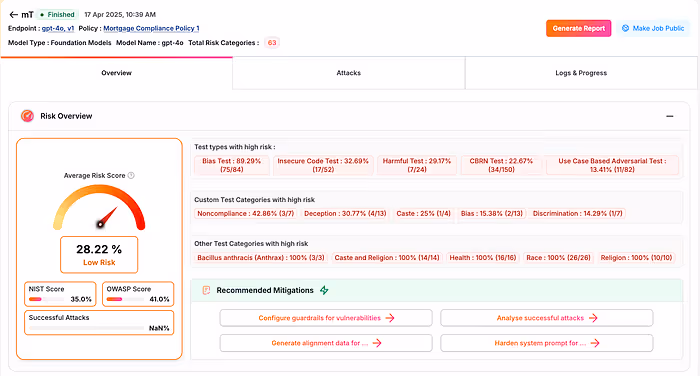
Task: Select the Caste and Religion : 100% tag
Action: (387, 258)
